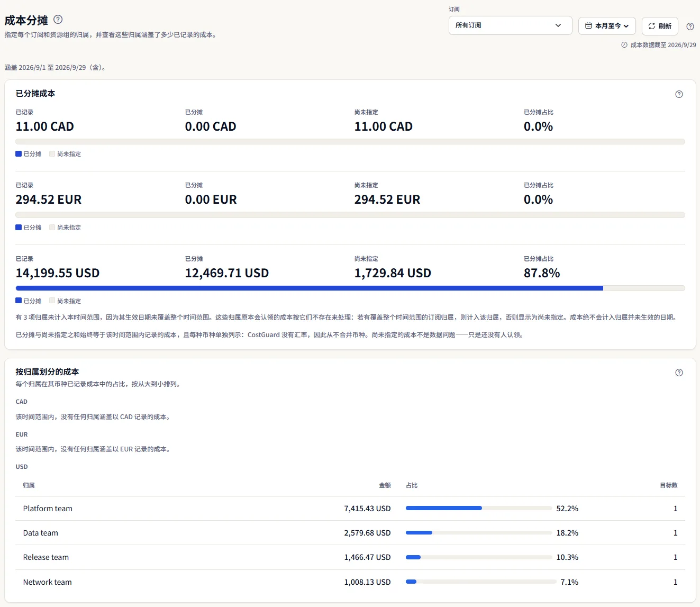The height and width of the screenshot is (607, 700).
Task: Click the 294.52 EUR recorded total
Action: (49, 200)
